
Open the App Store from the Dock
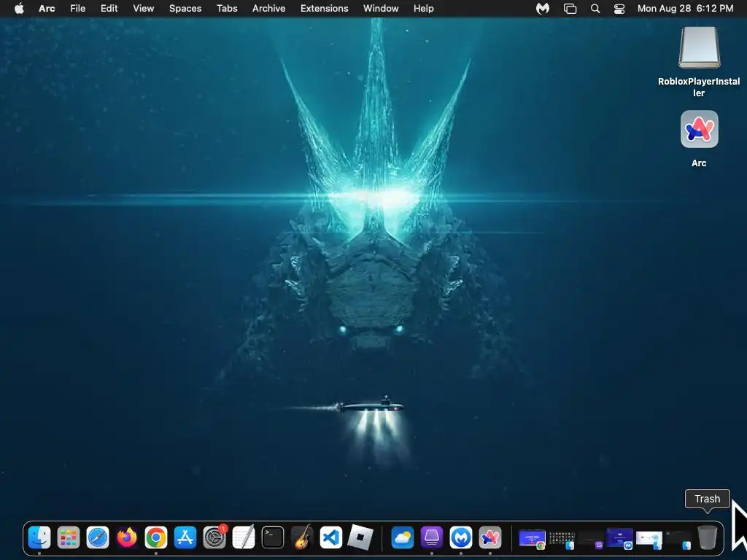tap(185, 537)
